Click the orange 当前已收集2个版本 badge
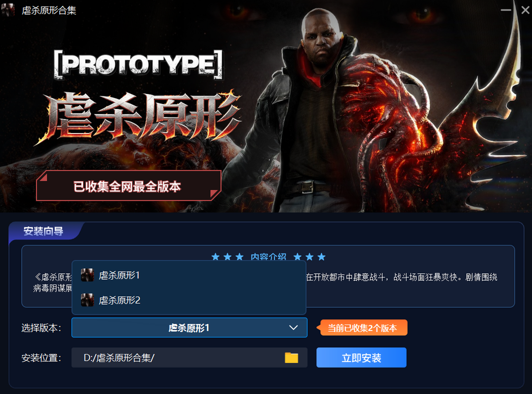 (362, 328)
